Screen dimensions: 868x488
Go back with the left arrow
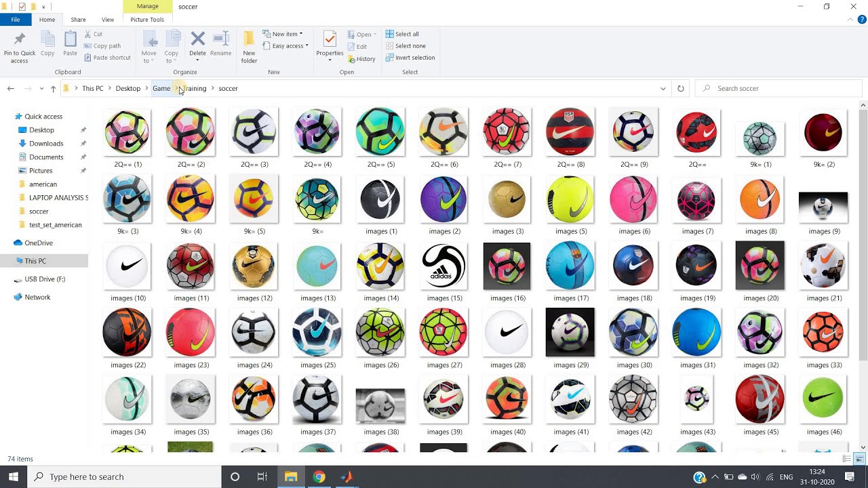(11, 88)
